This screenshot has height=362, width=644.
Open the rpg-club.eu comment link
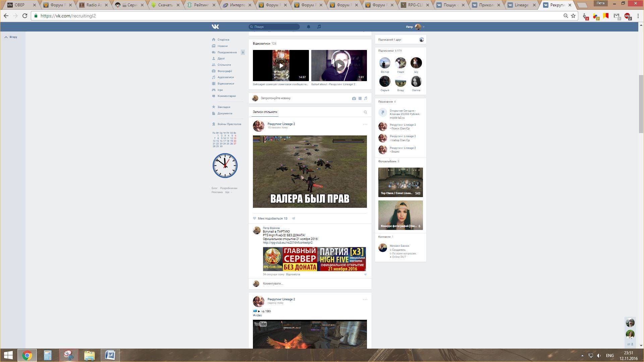pyautogui.click(x=287, y=243)
